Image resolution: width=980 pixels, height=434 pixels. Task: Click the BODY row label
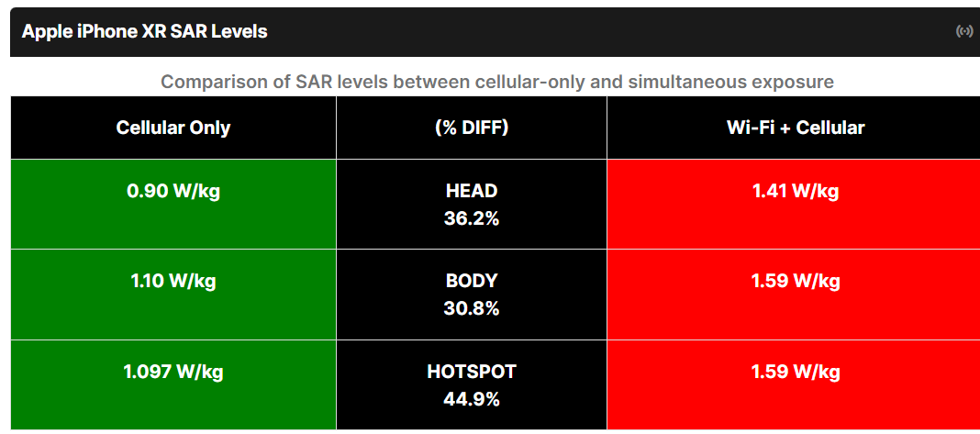(472, 281)
